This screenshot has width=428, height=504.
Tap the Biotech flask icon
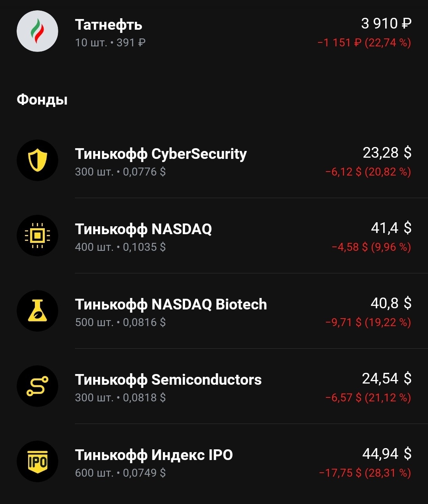[x=37, y=311]
